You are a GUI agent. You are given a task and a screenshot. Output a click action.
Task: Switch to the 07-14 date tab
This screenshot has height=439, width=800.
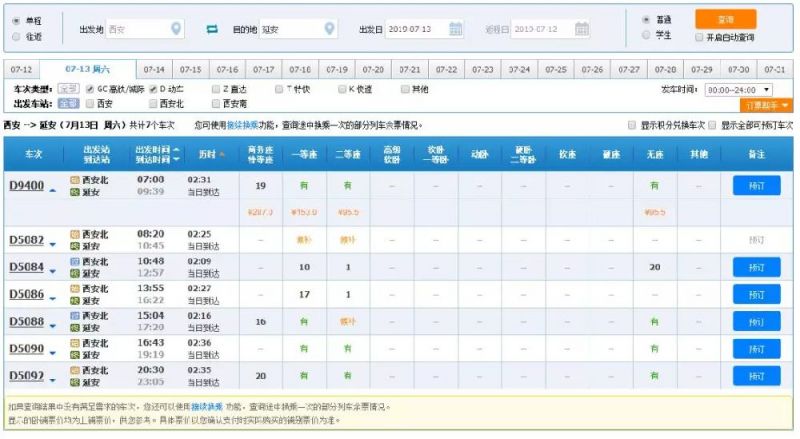(x=154, y=69)
